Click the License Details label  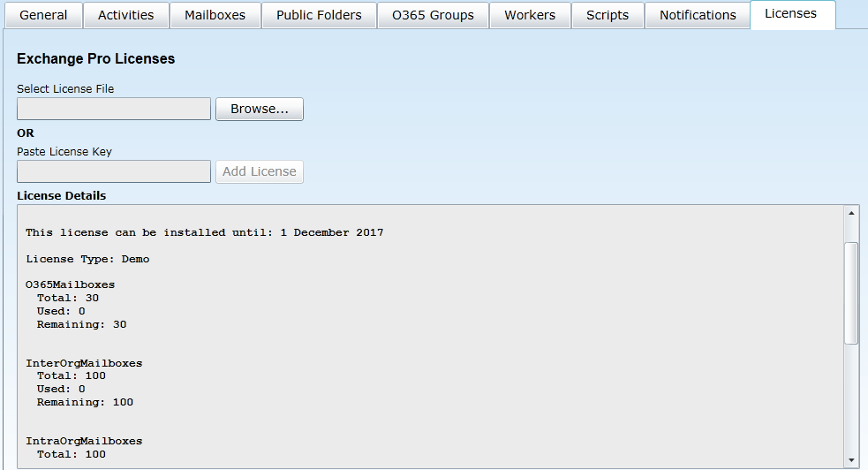[62, 195]
